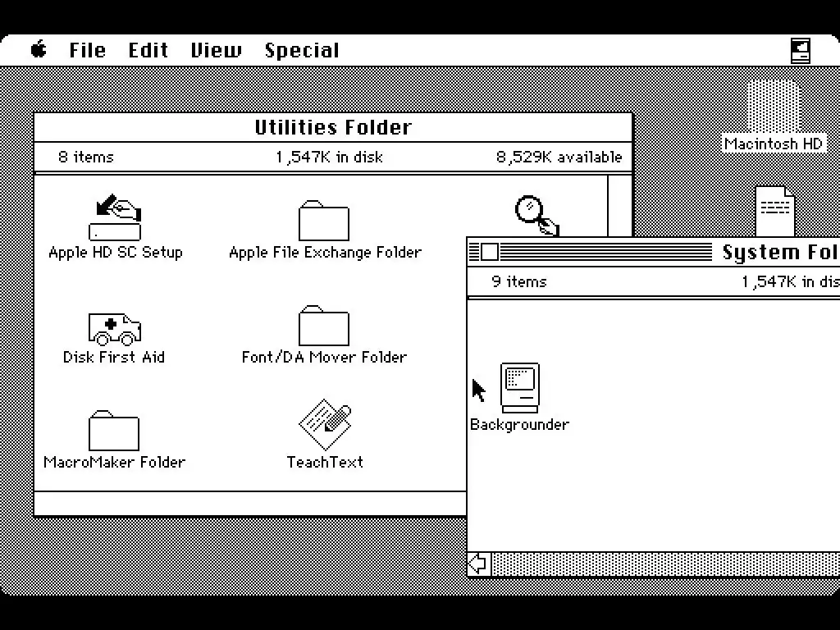Screen dimensions: 840x630
Task: Select the TeachText application icon
Action: coord(325,424)
